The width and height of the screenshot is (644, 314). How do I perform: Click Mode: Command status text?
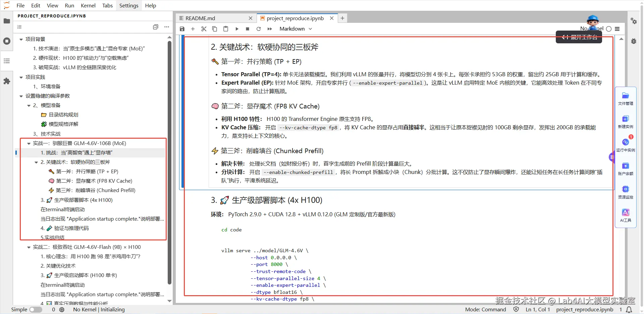[x=485, y=310]
